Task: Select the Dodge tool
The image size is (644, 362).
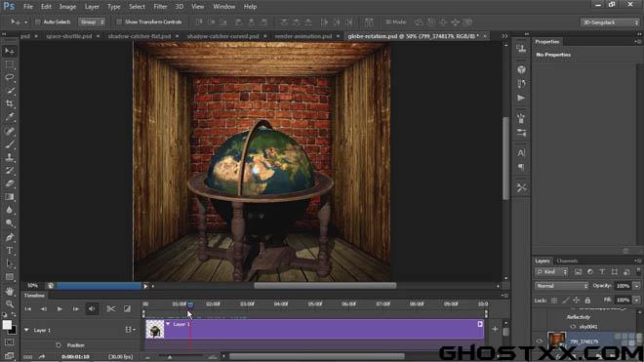Action: [10, 223]
